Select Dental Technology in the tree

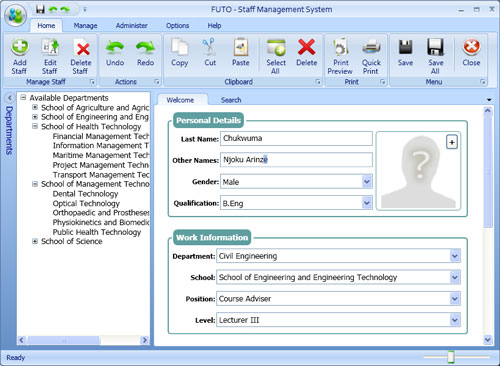click(x=85, y=194)
